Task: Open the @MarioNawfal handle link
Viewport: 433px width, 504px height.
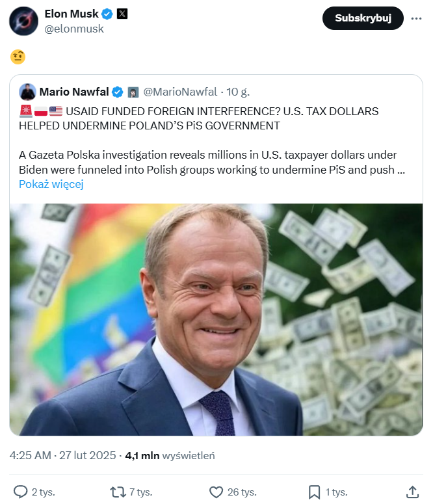Action: [x=179, y=92]
